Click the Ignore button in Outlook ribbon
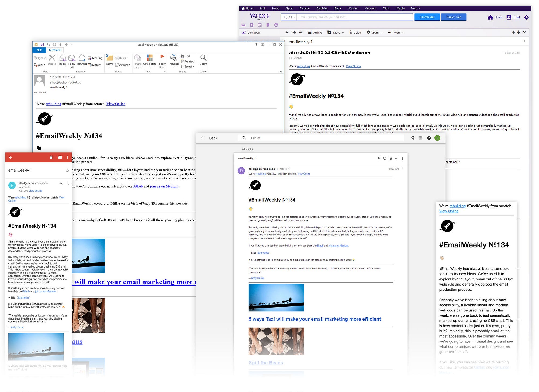This screenshot has height=392, width=539. coord(40,58)
